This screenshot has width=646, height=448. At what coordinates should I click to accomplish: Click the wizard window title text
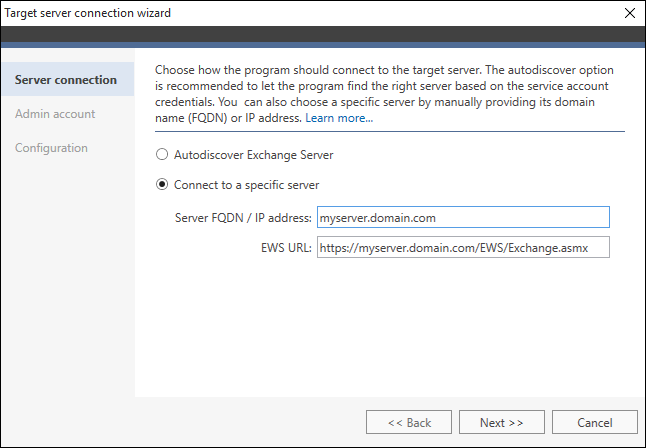[x=87, y=13]
